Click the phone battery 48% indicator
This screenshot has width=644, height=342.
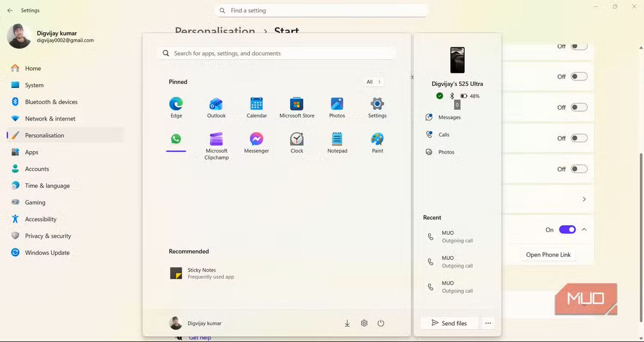point(470,96)
